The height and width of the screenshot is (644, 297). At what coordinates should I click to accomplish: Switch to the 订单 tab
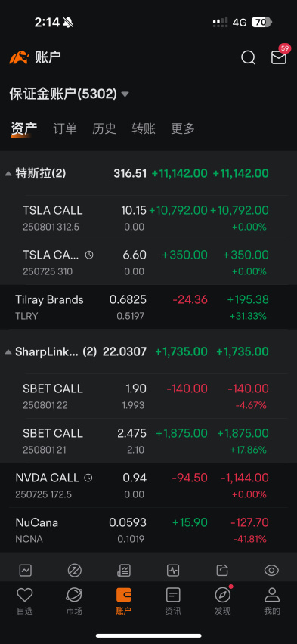coord(65,128)
